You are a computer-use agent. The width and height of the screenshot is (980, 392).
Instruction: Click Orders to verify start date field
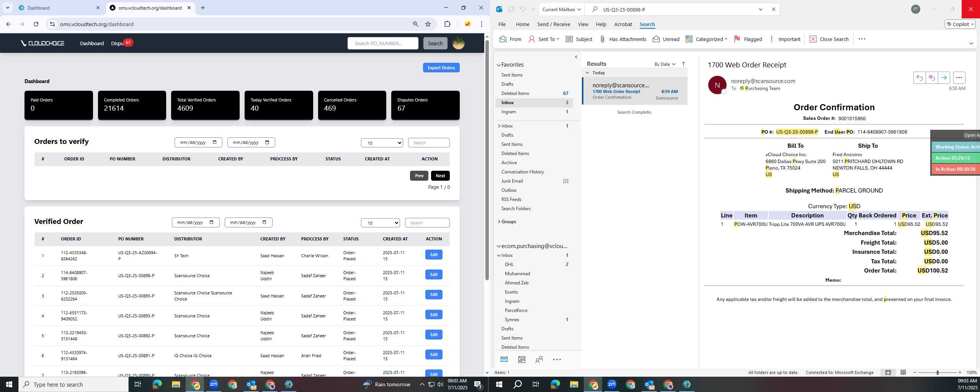click(198, 142)
